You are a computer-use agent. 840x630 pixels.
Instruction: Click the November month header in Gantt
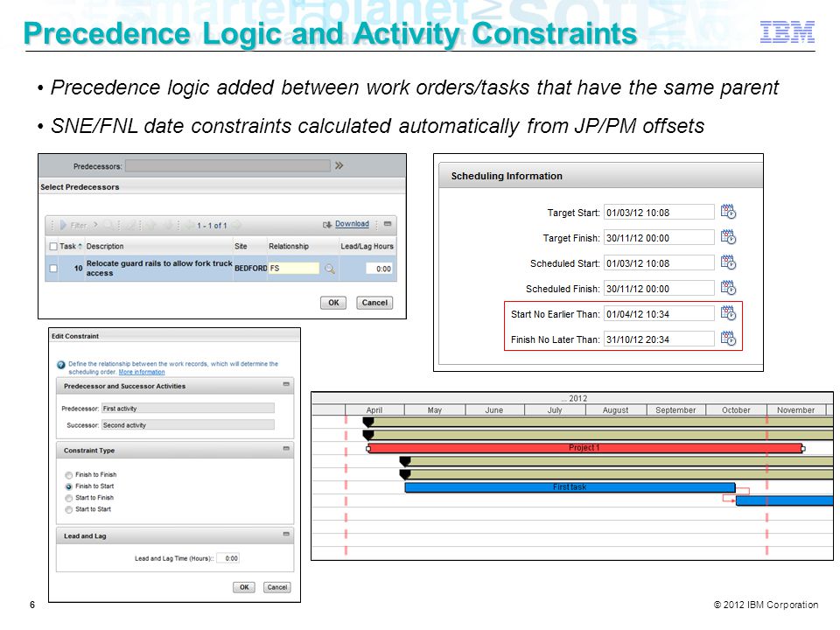pyautogui.click(x=796, y=409)
